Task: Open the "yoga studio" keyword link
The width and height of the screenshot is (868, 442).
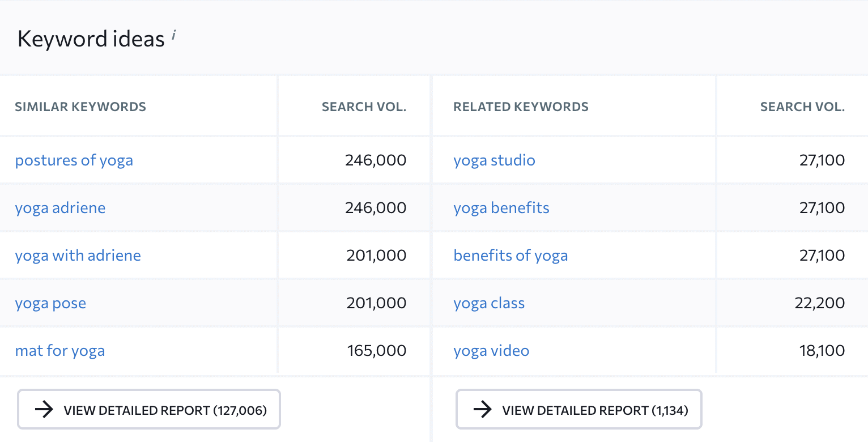Action: click(494, 160)
